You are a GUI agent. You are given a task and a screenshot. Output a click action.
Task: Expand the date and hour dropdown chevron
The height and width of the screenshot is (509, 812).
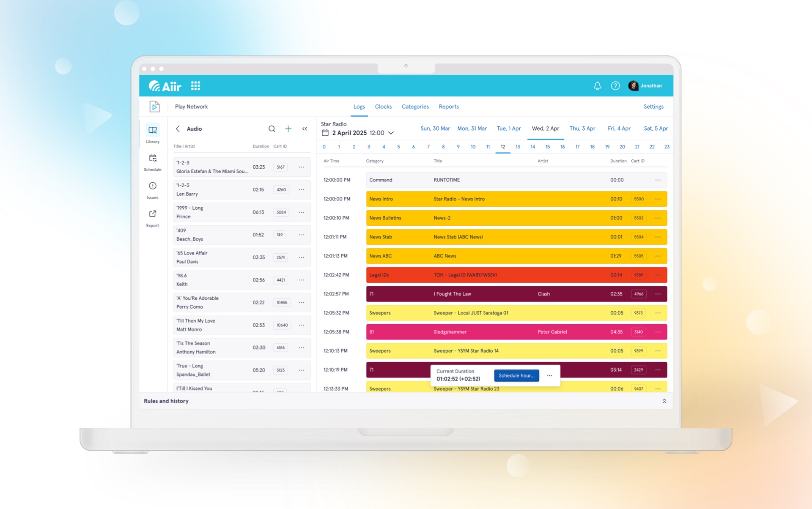pos(391,133)
